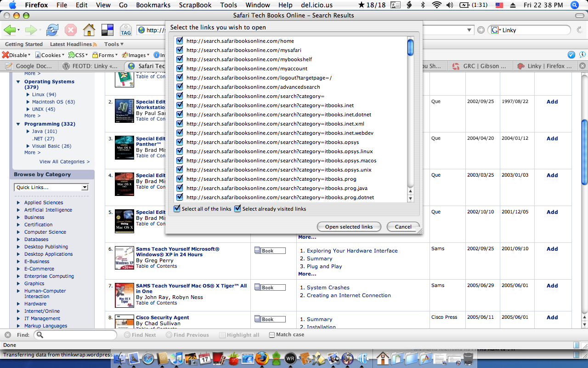This screenshot has height=368, width=588.
Task: Open Firefox from the Dock
Action: (x=262, y=358)
